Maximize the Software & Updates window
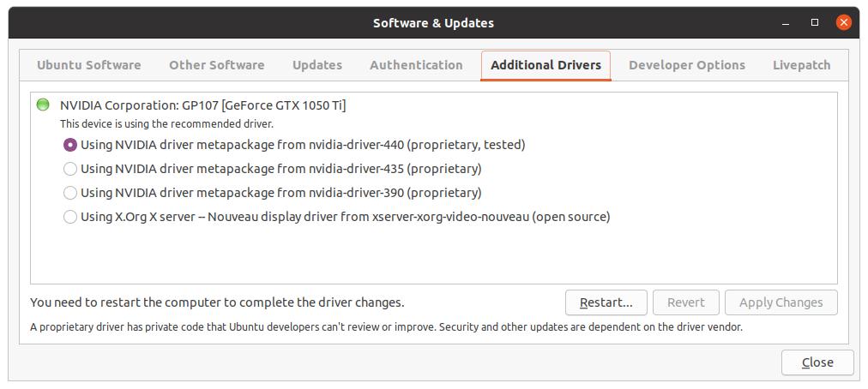 [814, 22]
